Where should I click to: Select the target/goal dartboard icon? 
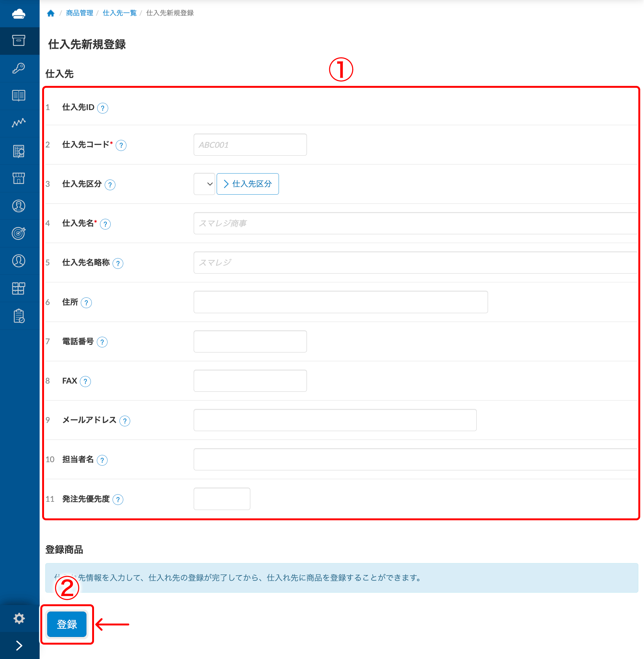[x=19, y=233]
